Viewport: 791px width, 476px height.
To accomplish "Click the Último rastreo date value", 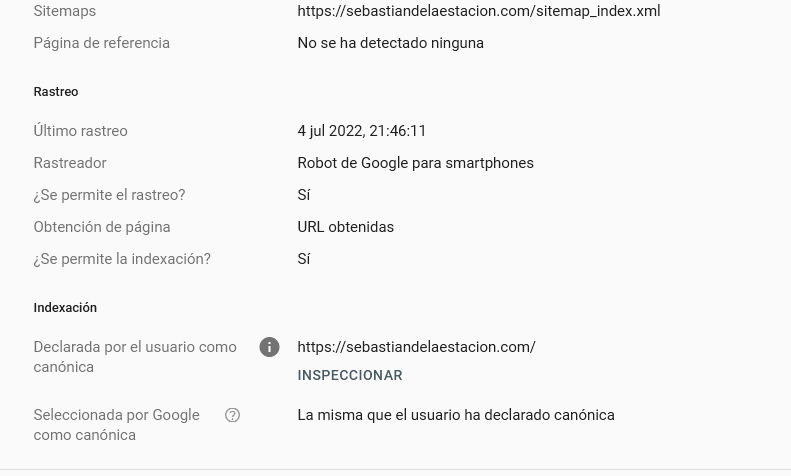I will (x=362, y=131).
